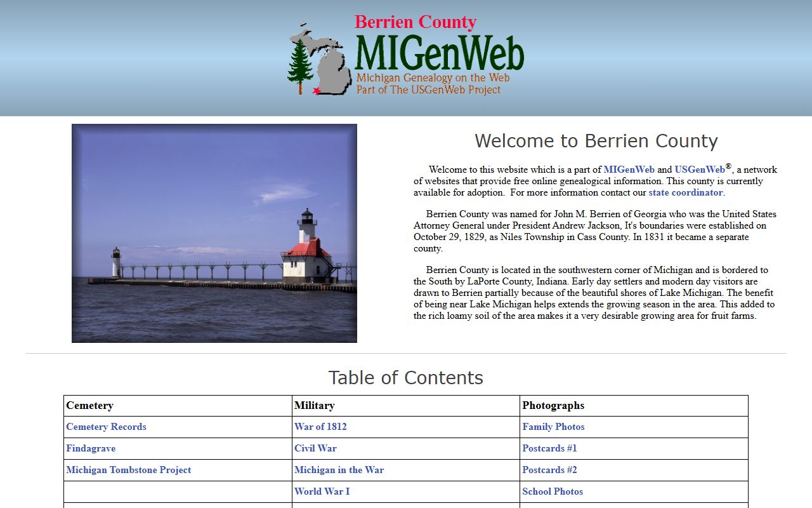Follow the MIGenWeb link in welcome text

click(629, 170)
